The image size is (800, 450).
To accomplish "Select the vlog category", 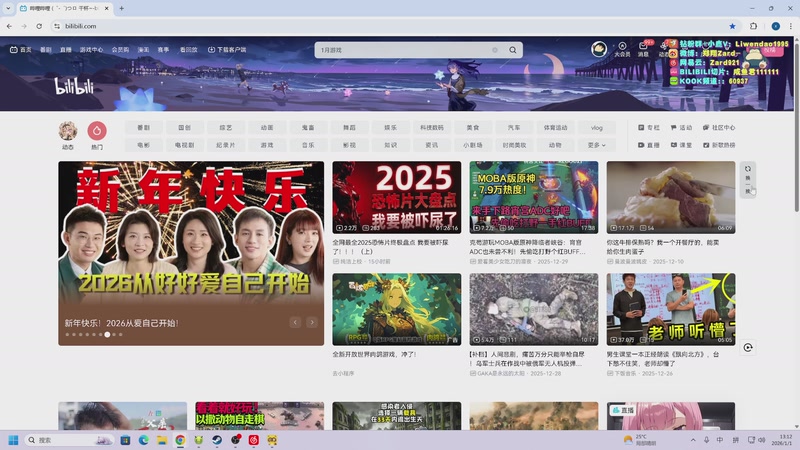I will [x=596, y=128].
